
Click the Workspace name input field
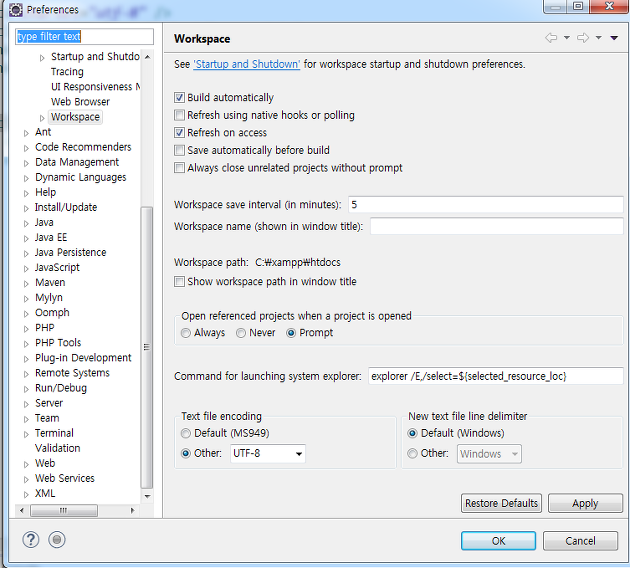click(497, 226)
